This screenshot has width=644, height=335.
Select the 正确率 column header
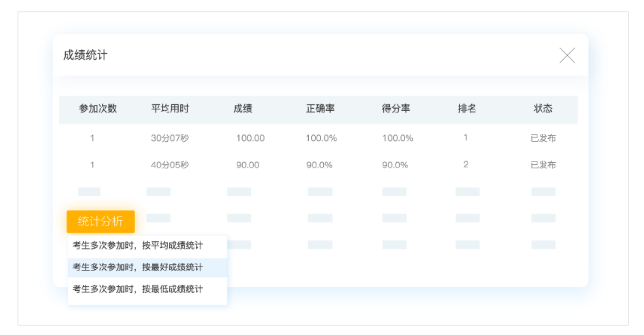pos(320,109)
